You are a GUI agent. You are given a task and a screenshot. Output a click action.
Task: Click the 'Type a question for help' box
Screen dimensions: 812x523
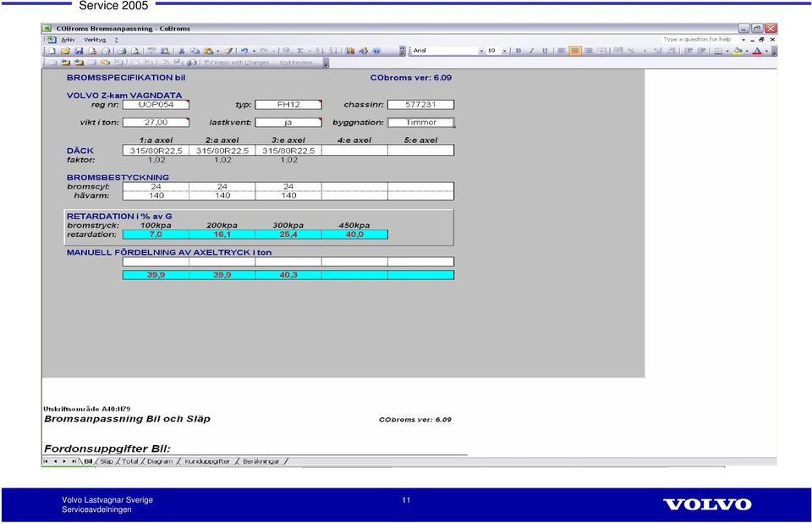coord(700,40)
